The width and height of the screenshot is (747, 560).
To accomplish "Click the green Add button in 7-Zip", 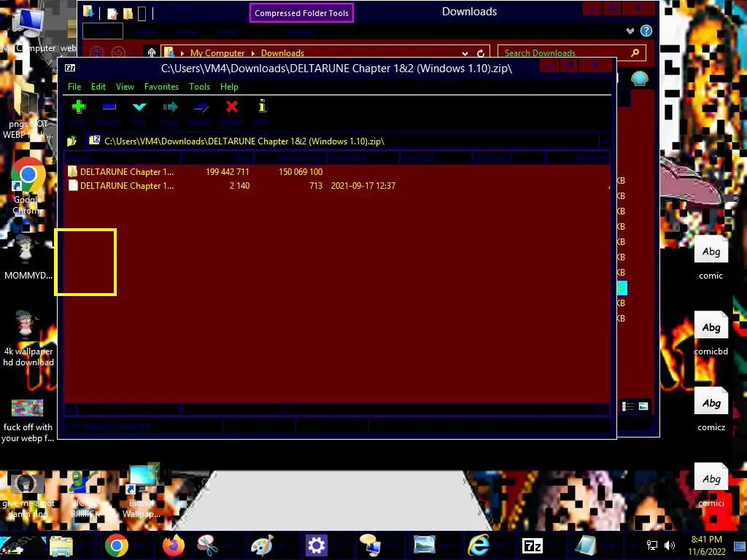I will click(79, 106).
